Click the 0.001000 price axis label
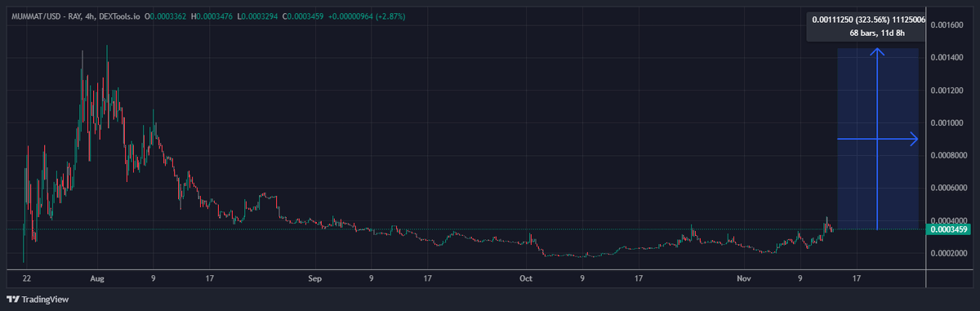Viewport: 980px width, 311px height. coord(947,122)
